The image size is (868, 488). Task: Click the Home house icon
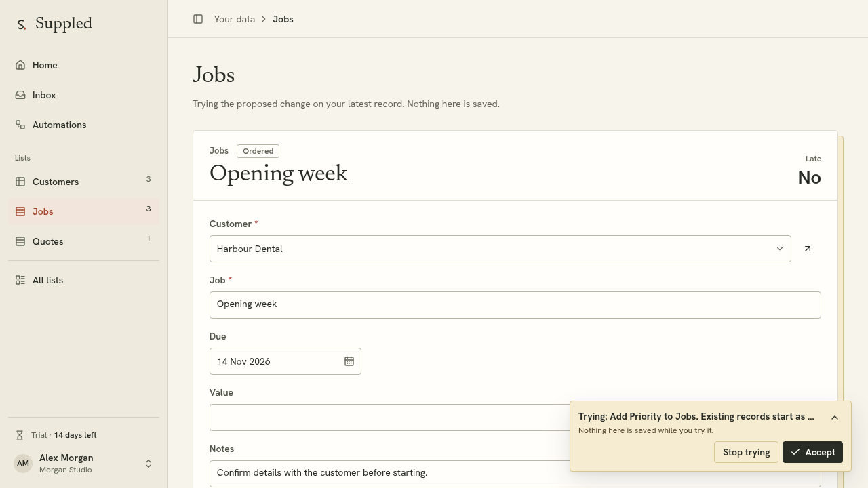tap(20, 65)
